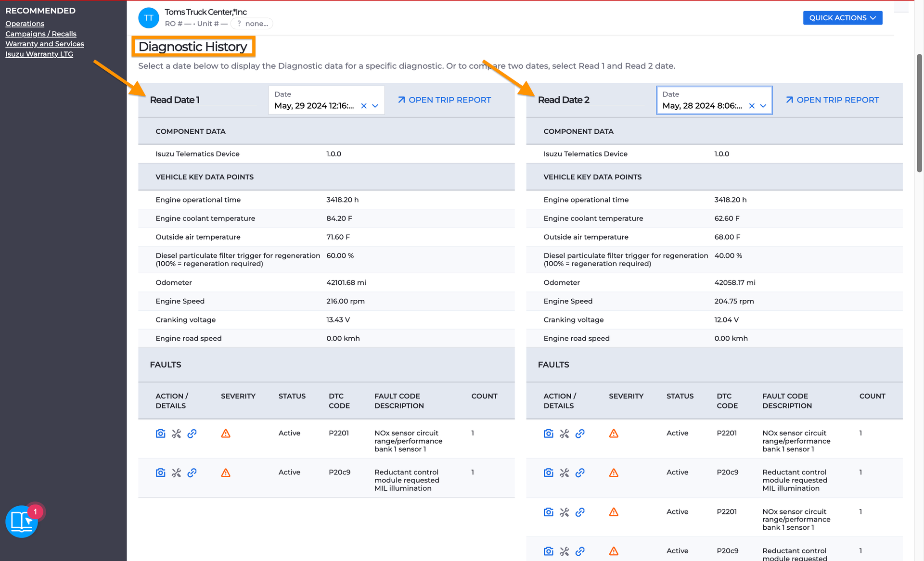Click the Read Date 2 date field value
The image size is (924, 561).
702,106
